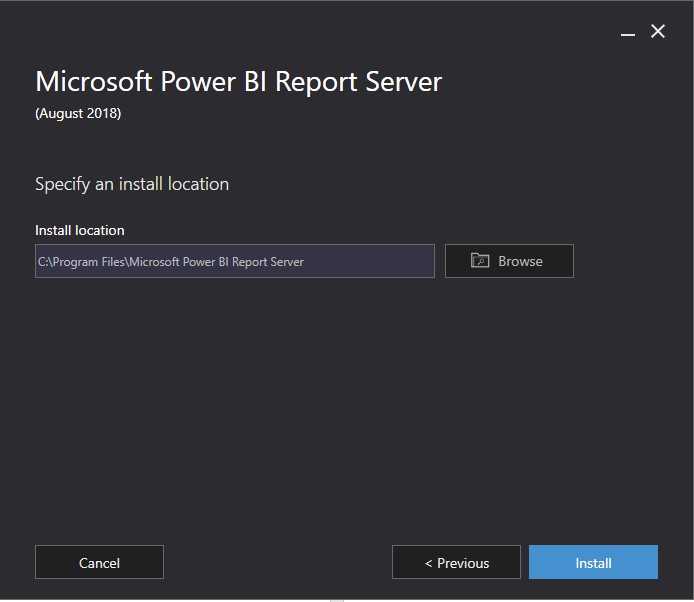The height and width of the screenshot is (602, 694).
Task: Click the '<' arrow on the Previous button
Action: tap(428, 563)
